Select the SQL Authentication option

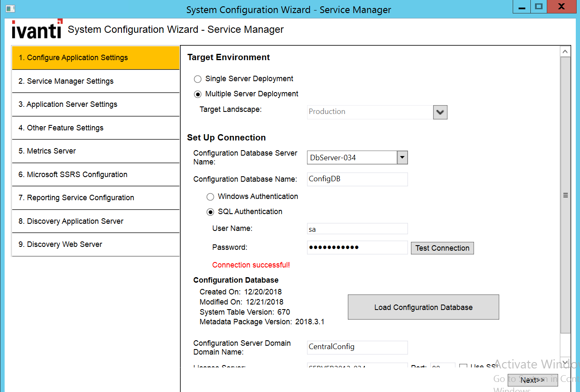point(210,212)
